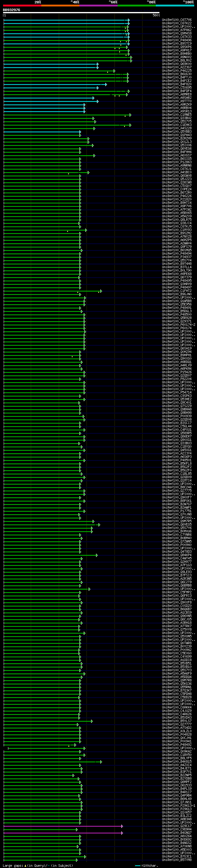
Task: Select hit UniRef100_P21820
Action: coord(177,200)
